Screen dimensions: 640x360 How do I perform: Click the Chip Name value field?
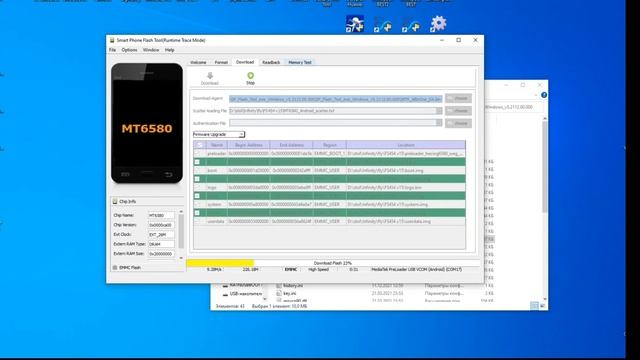(161, 215)
